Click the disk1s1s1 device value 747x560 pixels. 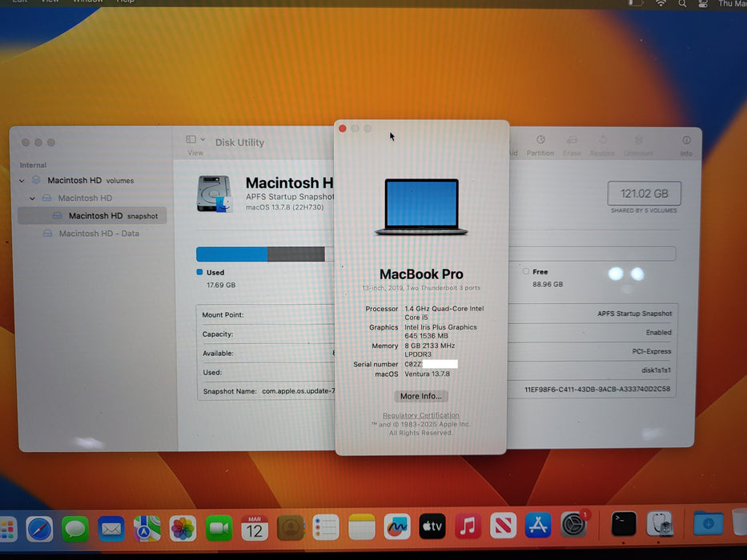[656, 370]
